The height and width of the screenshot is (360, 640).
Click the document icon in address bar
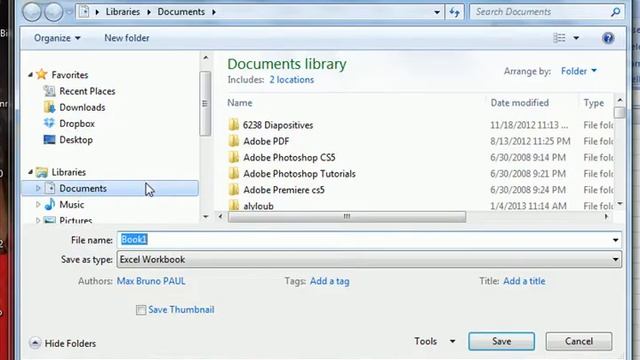click(84, 12)
